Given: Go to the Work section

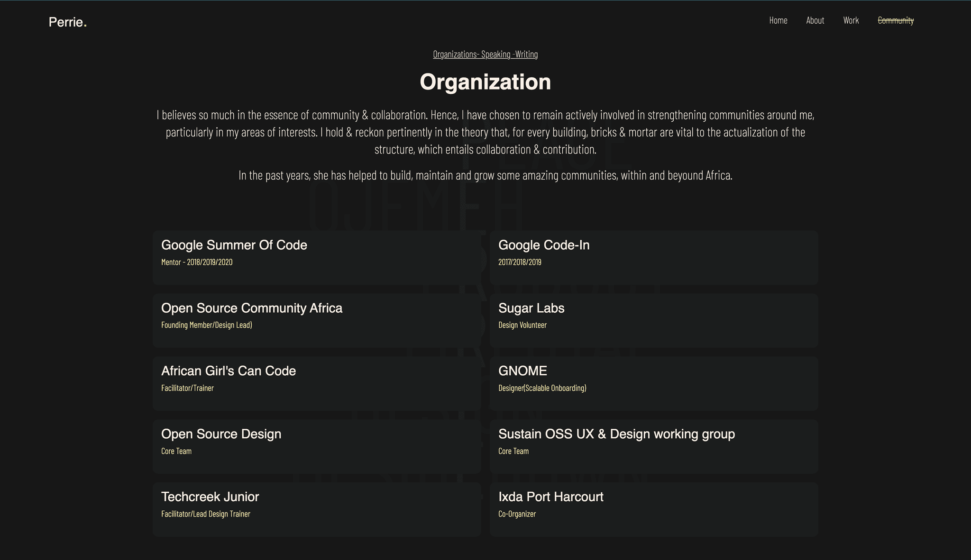Looking at the screenshot, I should tap(851, 20).
